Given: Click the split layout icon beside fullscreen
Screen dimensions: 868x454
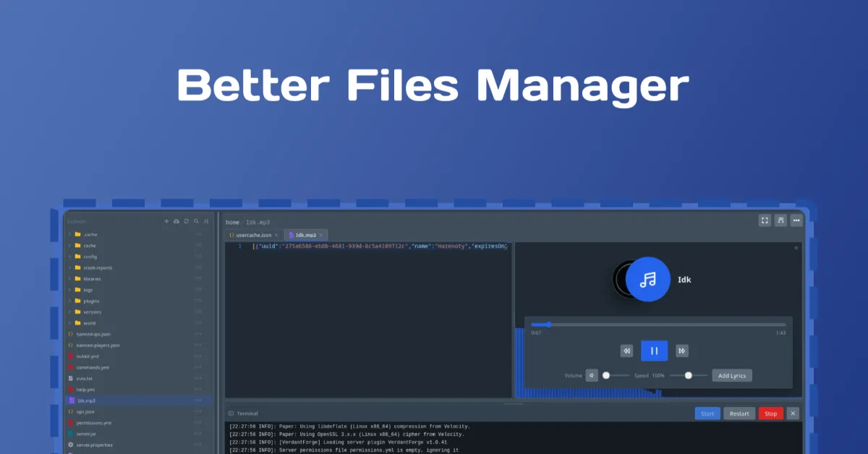Looking at the screenshot, I should point(780,220).
